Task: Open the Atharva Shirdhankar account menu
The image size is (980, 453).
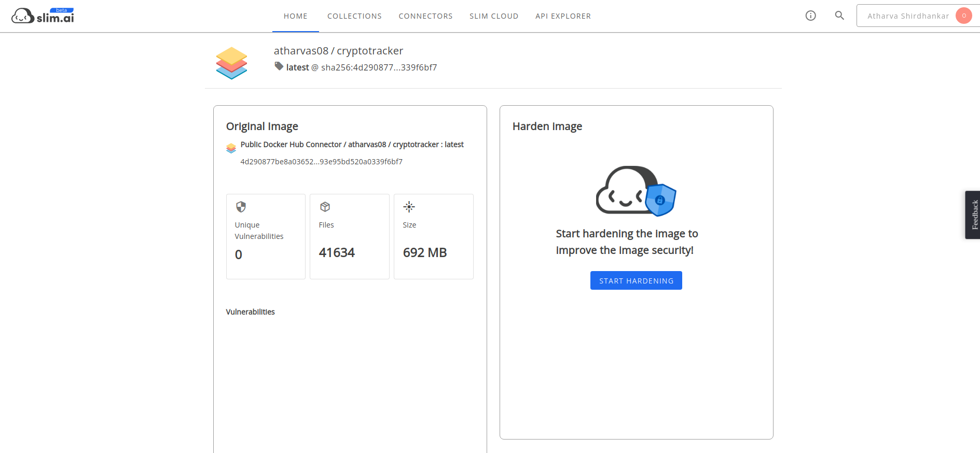Action: [x=918, y=16]
